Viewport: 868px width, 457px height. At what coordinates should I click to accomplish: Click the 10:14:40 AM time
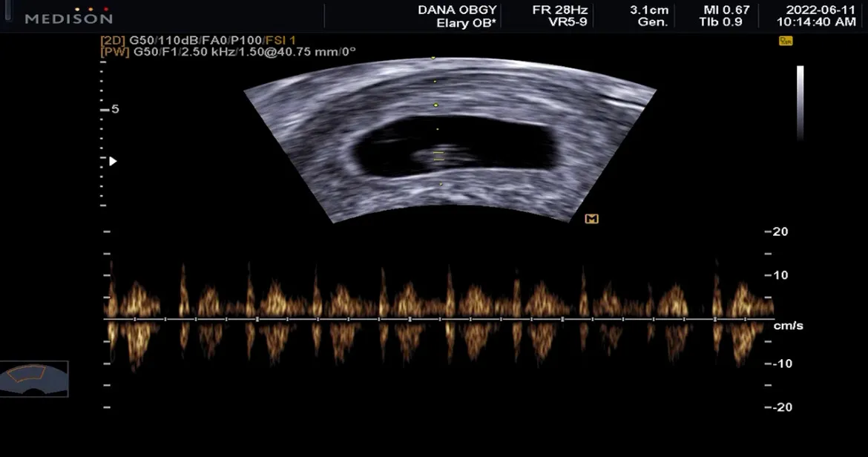point(817,22)
